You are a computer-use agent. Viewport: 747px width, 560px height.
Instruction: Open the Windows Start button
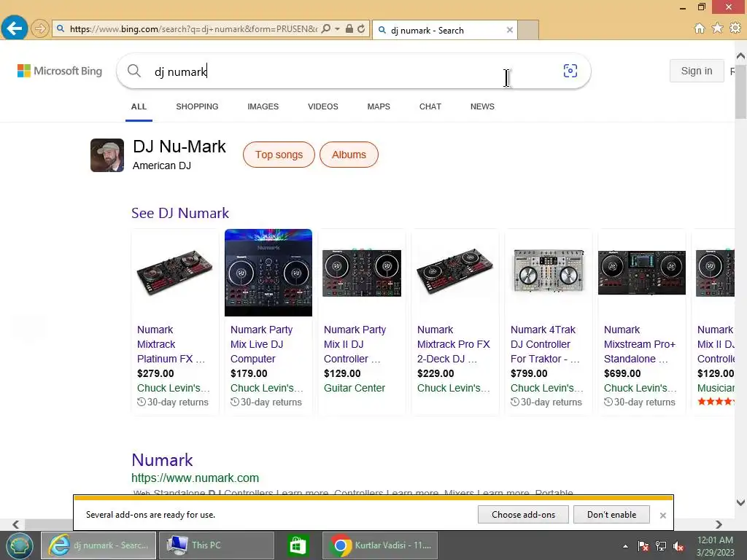click(20, 545)
